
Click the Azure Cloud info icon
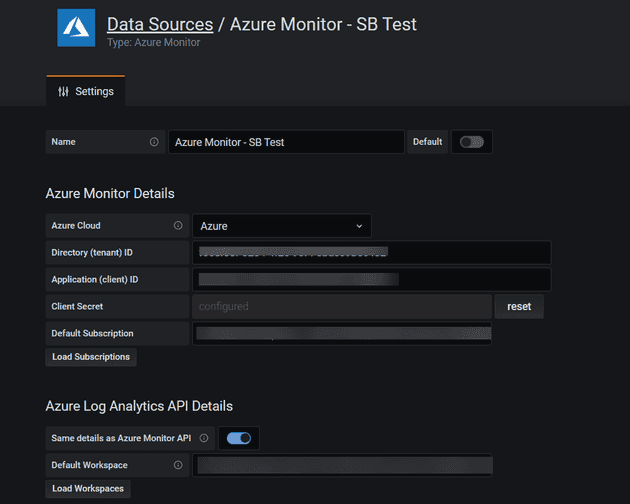[178, 225]
